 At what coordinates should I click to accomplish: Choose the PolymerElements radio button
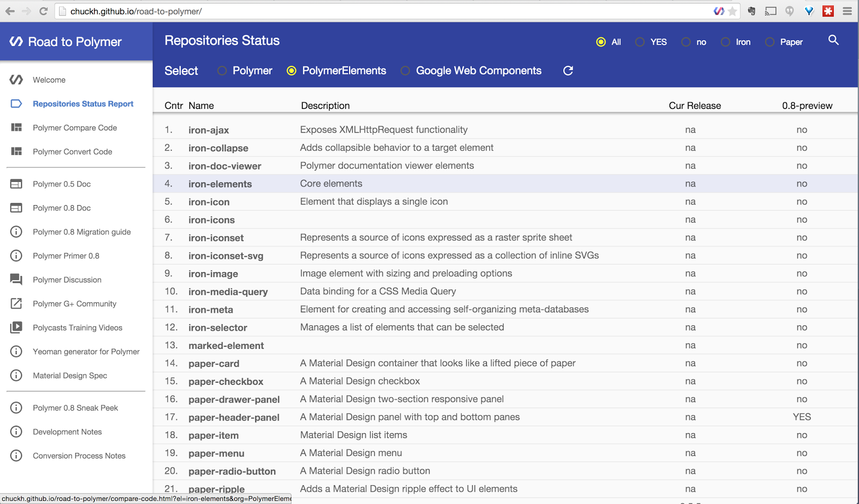tap(292, 71)
